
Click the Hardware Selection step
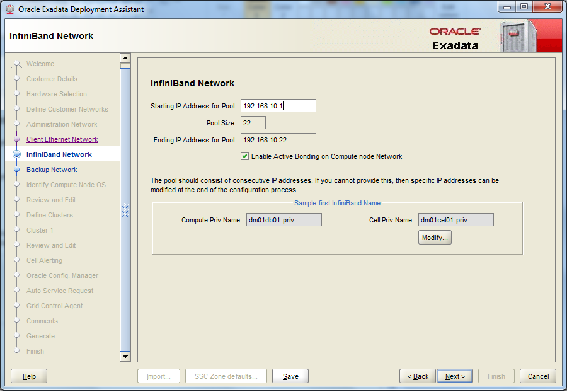pyautogui.click(x=57, y=94)
